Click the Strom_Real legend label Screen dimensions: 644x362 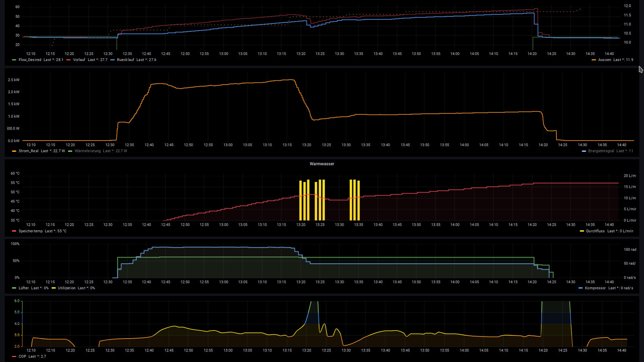pos(28,151)
